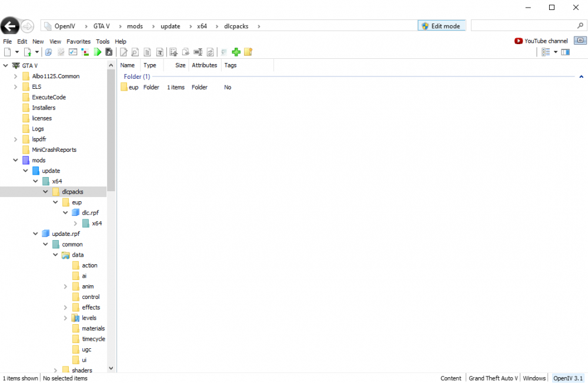Click the window button beside YouTube channel
Image resolution: width=588 pixels, height=383 pixels.
click(580, 41)
